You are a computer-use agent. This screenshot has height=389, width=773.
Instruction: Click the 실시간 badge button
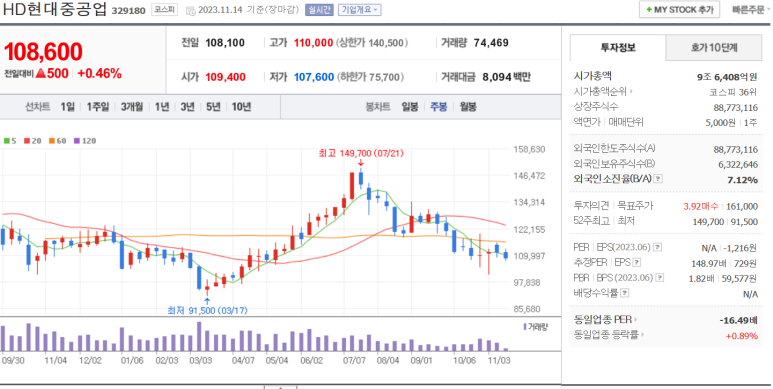pyautogui.click(x=319, y=10)
